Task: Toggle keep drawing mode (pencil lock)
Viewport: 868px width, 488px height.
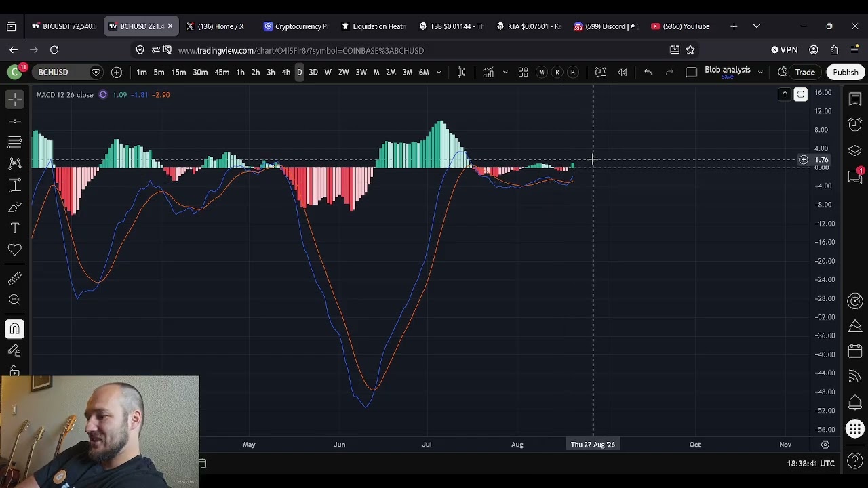Action: 14,350
